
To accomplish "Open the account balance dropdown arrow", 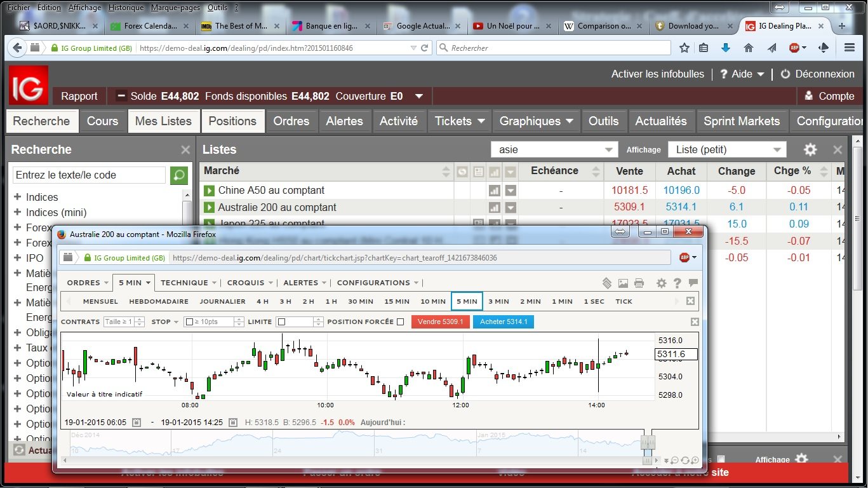I will pos(419,97).
